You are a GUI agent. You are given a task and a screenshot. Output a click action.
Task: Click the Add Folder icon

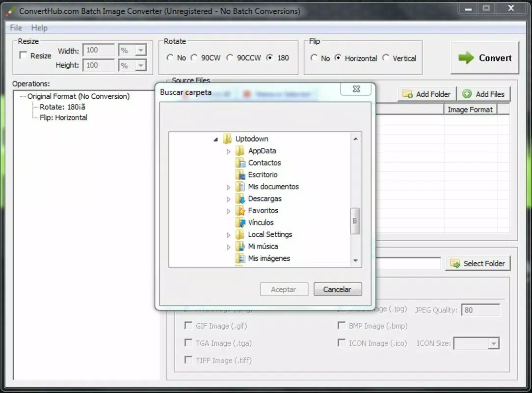[x=407, y=94]
